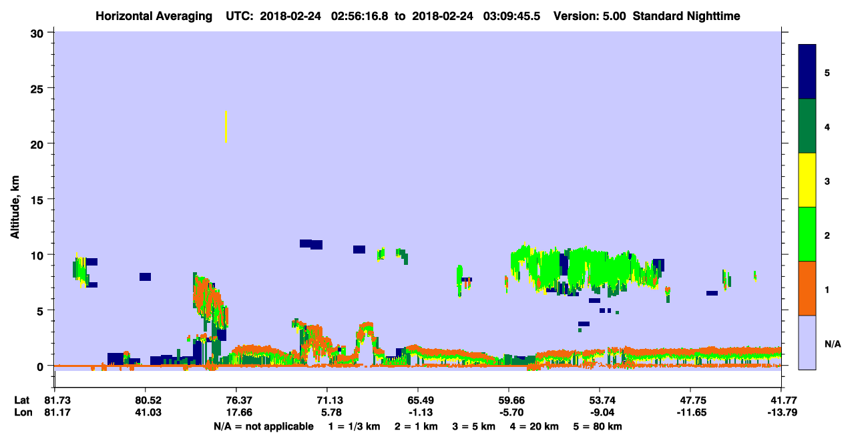This screenshot has height=445, width=868.
Task: Click the y-axis tick label 30
Action: point(39,33)
